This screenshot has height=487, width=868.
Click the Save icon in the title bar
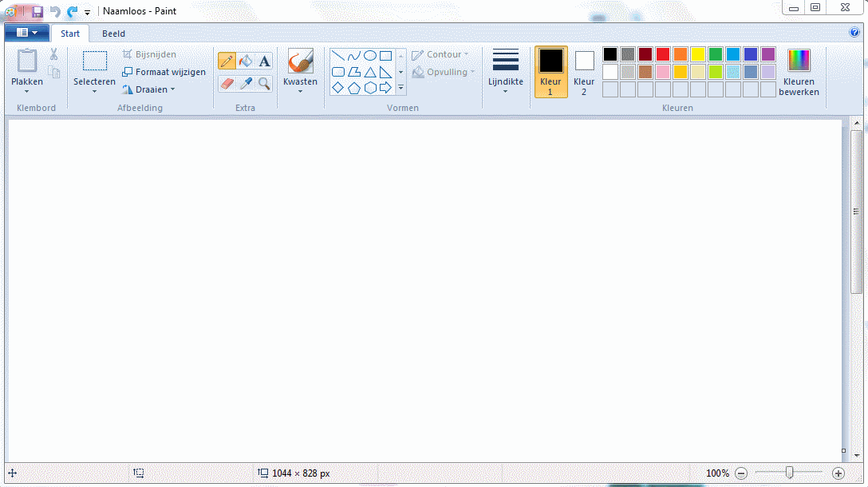pyautogui.click(x=37, y=11)
